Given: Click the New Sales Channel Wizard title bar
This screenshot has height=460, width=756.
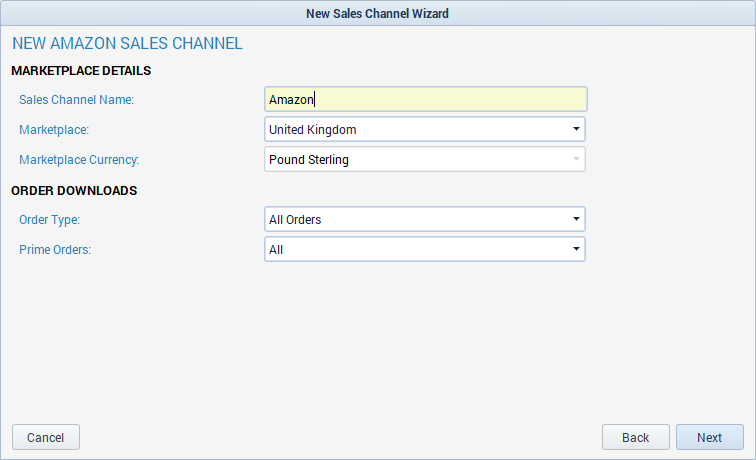Looking at the screenshot, I should (x=378, y=14).
